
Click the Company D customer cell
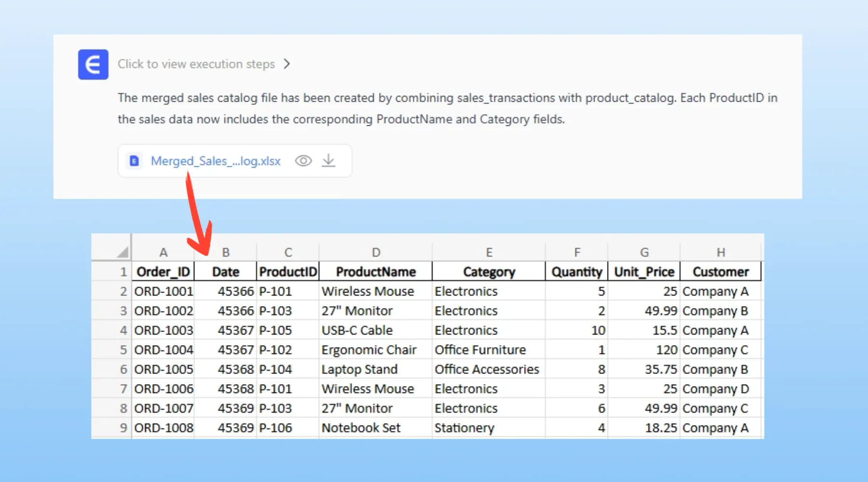[x=716, y=389]
